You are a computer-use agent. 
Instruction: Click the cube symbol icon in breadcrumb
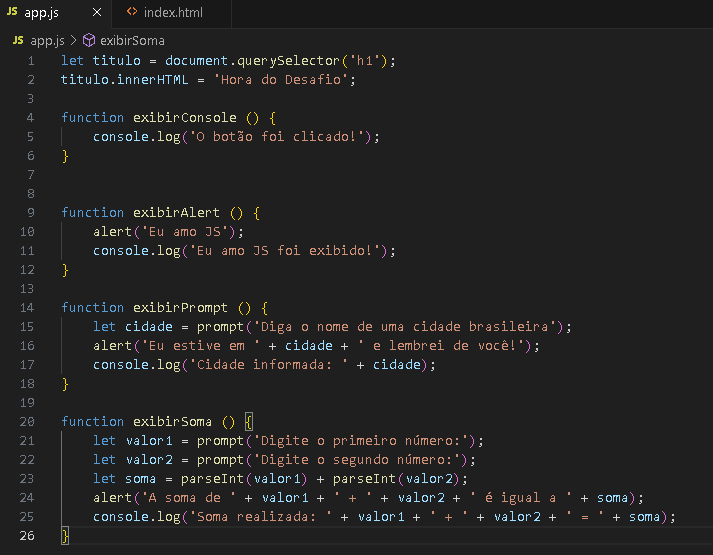(89, 40)
